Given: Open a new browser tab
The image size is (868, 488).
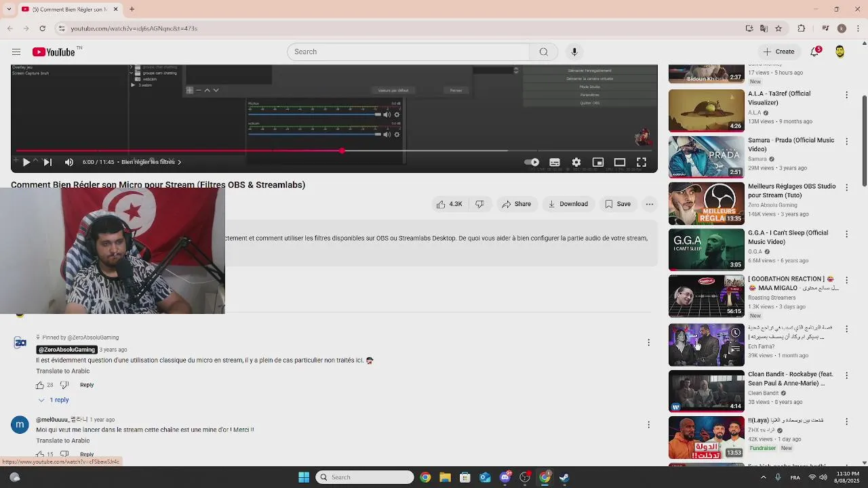Looking at the screenshot, I should click(132, 9).
